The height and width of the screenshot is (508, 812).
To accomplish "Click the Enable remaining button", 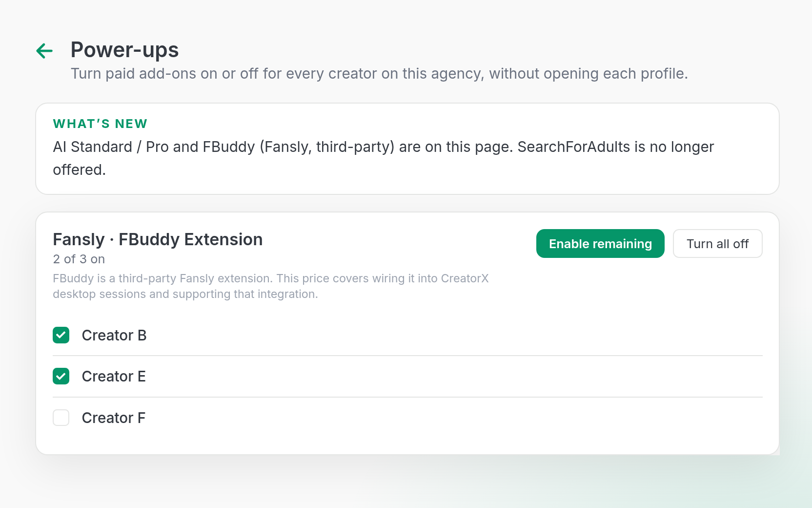I will 600,243.
